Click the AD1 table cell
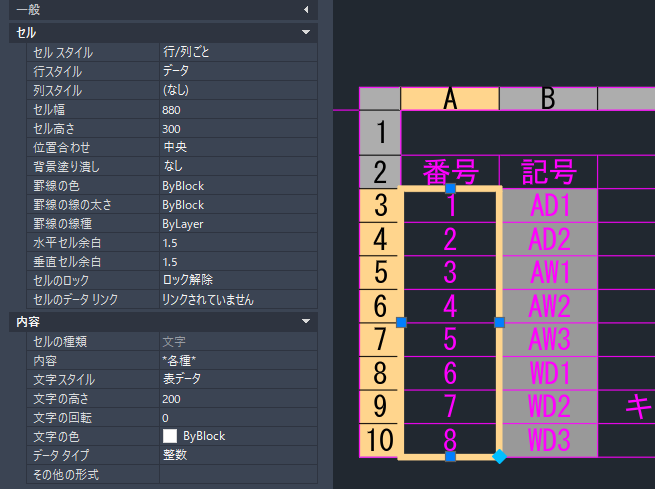 [x=548, y=205]
